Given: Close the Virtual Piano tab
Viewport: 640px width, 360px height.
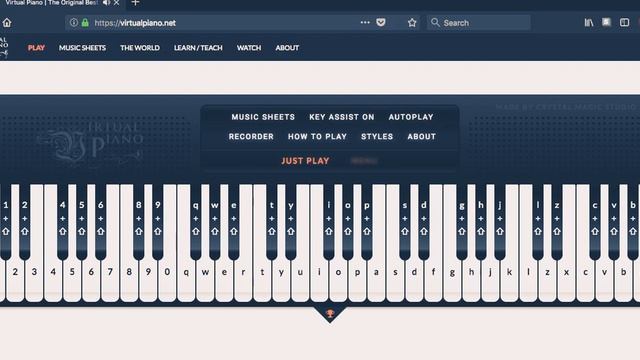Looking at the screenshot, I should (x=117, y=3).
